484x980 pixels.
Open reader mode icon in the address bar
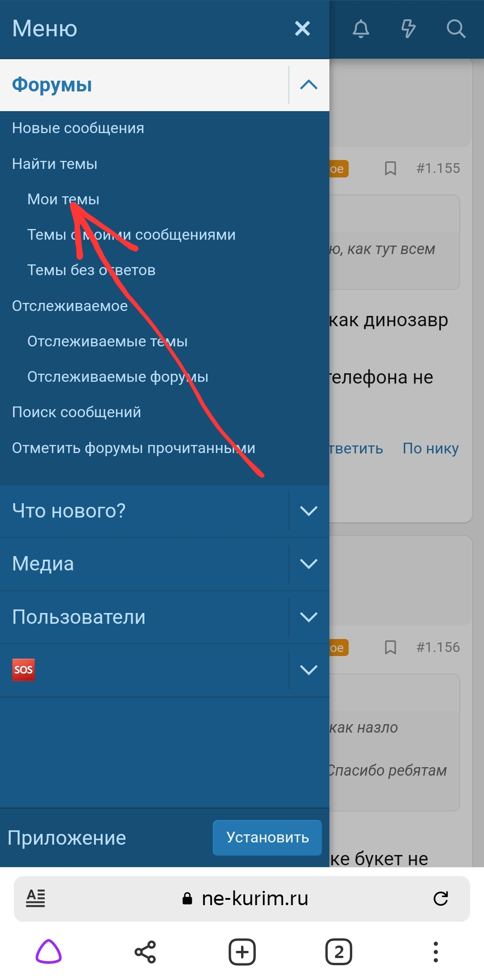[35, 898]
